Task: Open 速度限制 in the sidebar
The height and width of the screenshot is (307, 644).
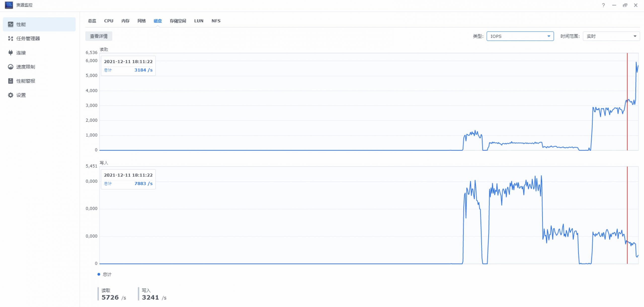Action: coord(39,67)
